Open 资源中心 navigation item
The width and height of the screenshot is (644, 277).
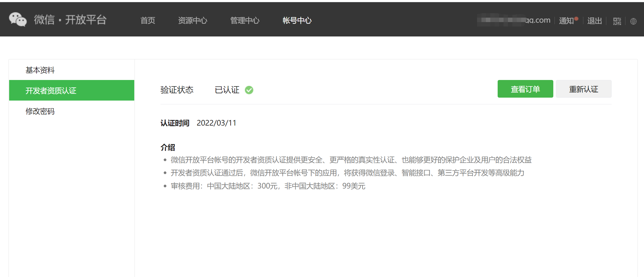point(193,20)
